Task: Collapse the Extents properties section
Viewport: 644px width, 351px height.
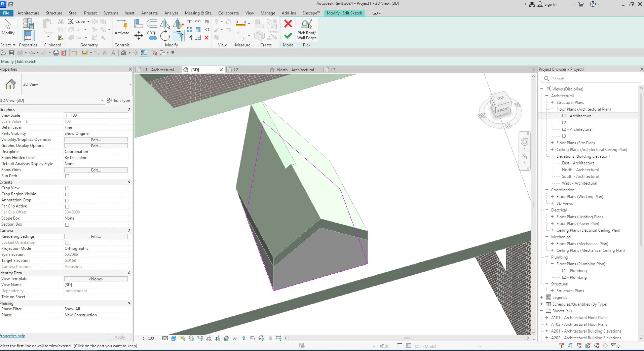Action: pos(129,182)
